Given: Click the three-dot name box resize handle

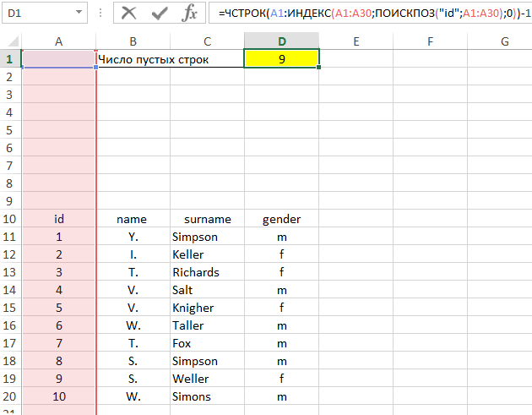Looking at the screenshot, I should coord(101,14).
